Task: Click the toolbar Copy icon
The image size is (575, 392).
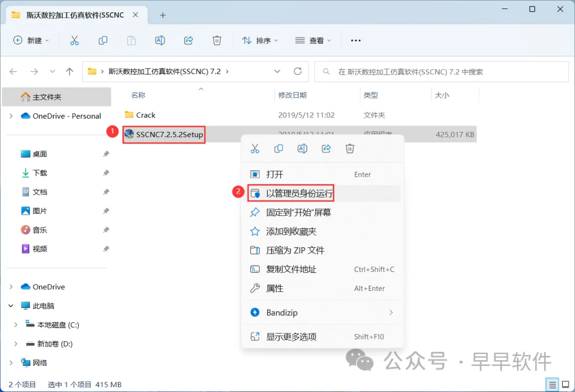Action: pyautogui.click(x=103, y=40)
